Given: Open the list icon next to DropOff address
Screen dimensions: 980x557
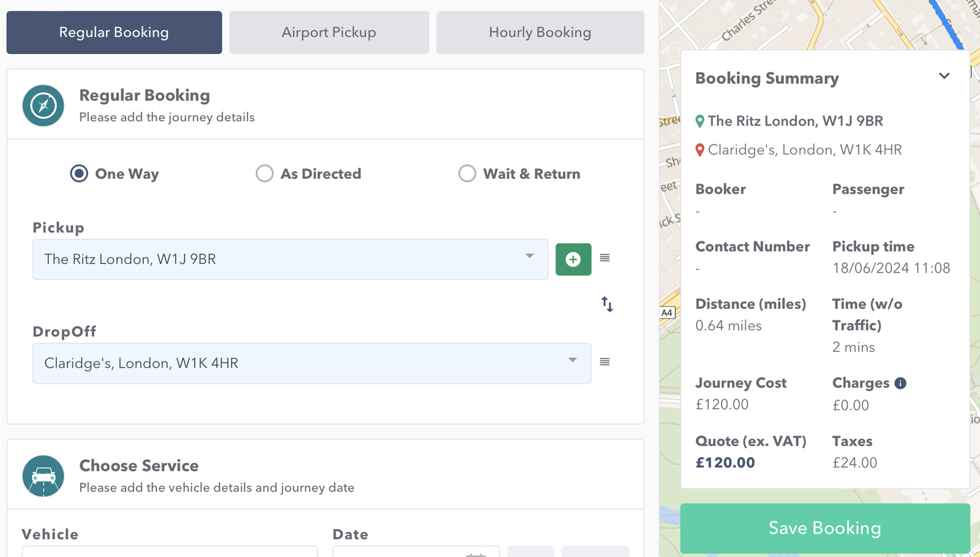Looking at the screenshot, I should [x=604, y=362].
